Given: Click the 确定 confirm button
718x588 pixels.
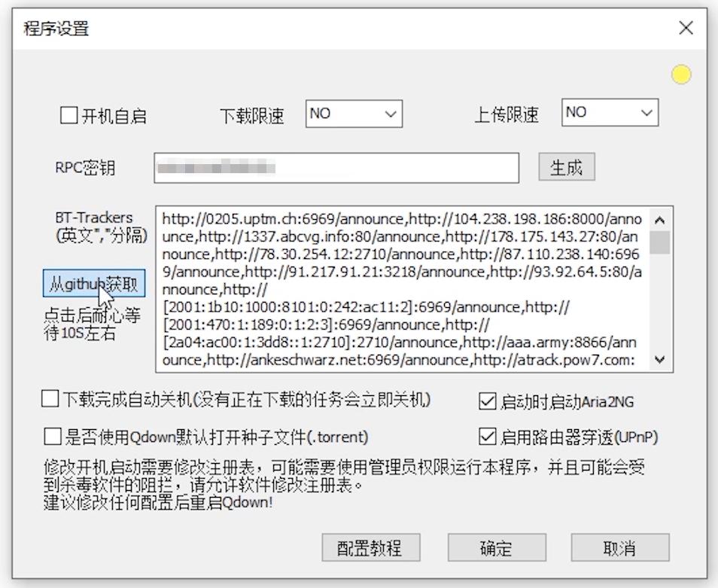Looking at the screenshot, I should [497, 547].
